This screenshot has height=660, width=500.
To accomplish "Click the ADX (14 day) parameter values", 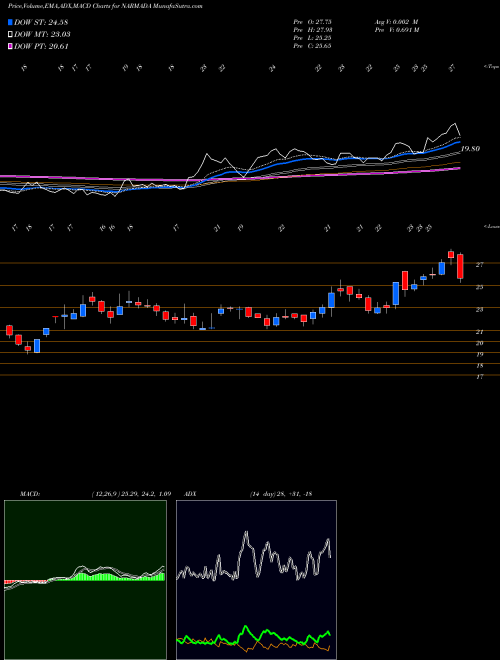I will [x=281, y=494].
